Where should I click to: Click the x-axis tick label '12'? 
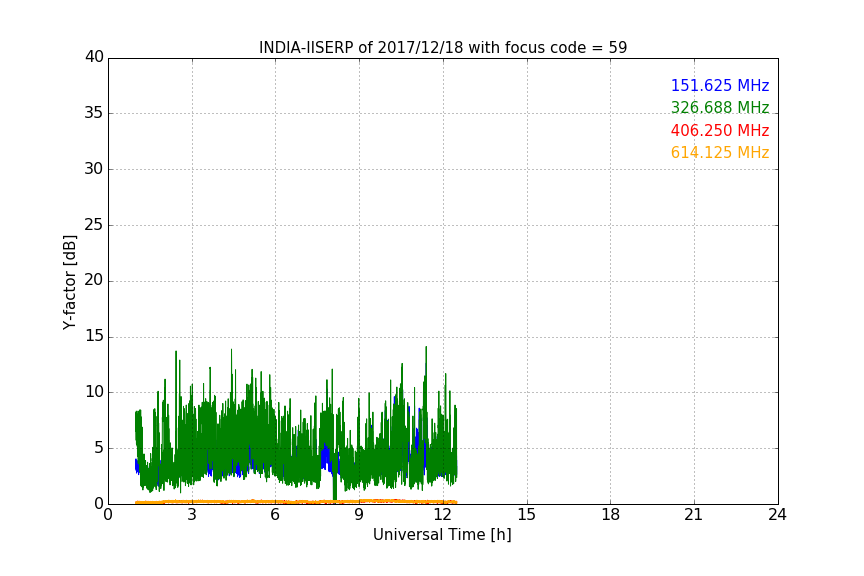pyautogui.click(x=443, y=515)
